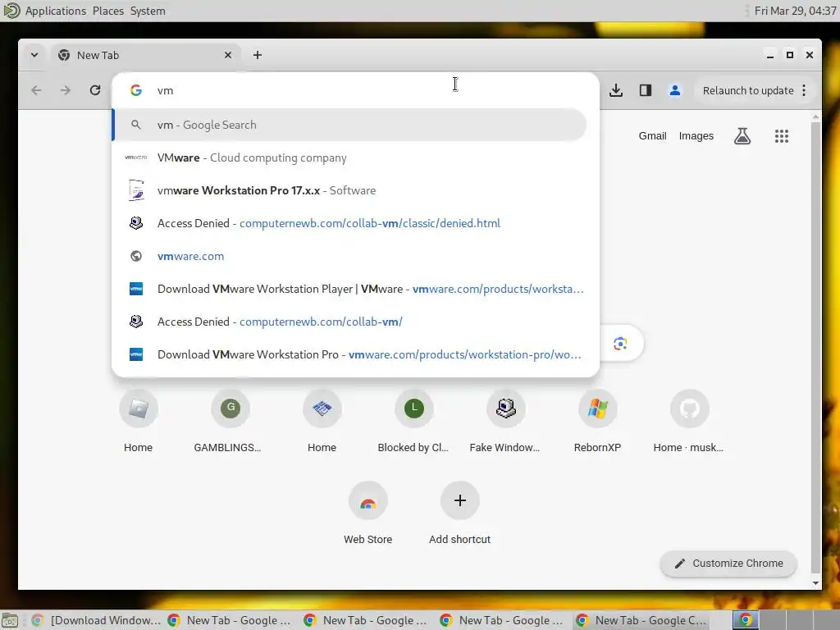840x630 pixels.
Task: Open the Places menu
Action: [x=107, y=11]
